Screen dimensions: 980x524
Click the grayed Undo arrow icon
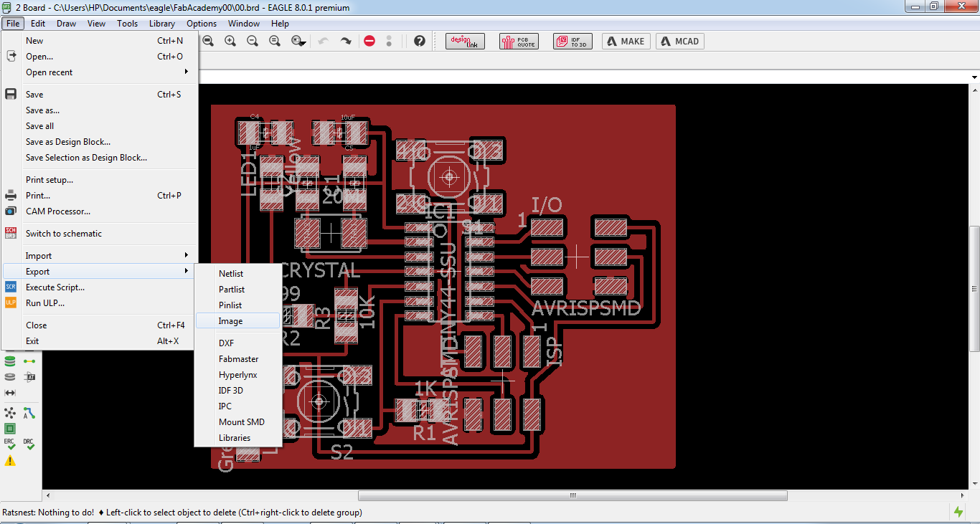(x=323, y=41)
